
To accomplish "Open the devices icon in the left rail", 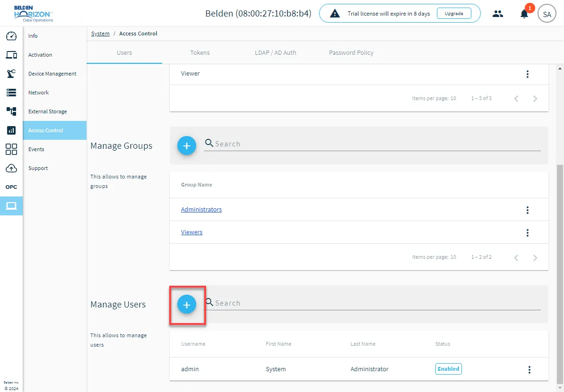I will click(x=11, y=55).
